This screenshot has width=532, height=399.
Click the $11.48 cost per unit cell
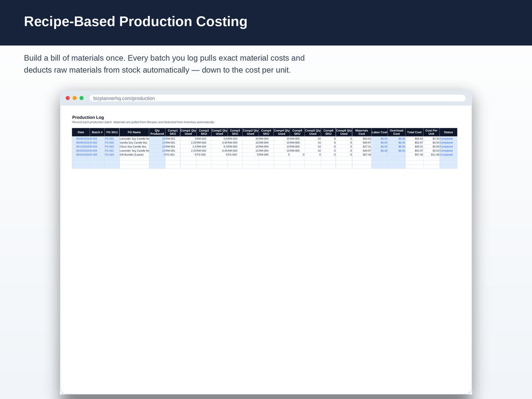[x=431, y=154]
